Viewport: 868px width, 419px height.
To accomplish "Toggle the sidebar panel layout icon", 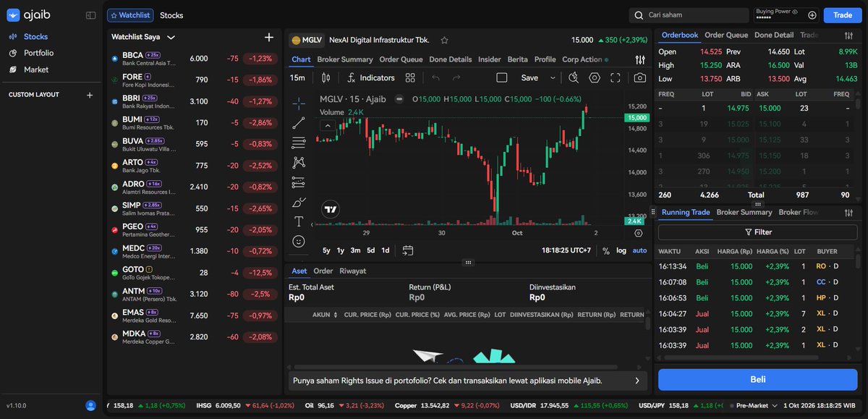I will coord(90,15).
